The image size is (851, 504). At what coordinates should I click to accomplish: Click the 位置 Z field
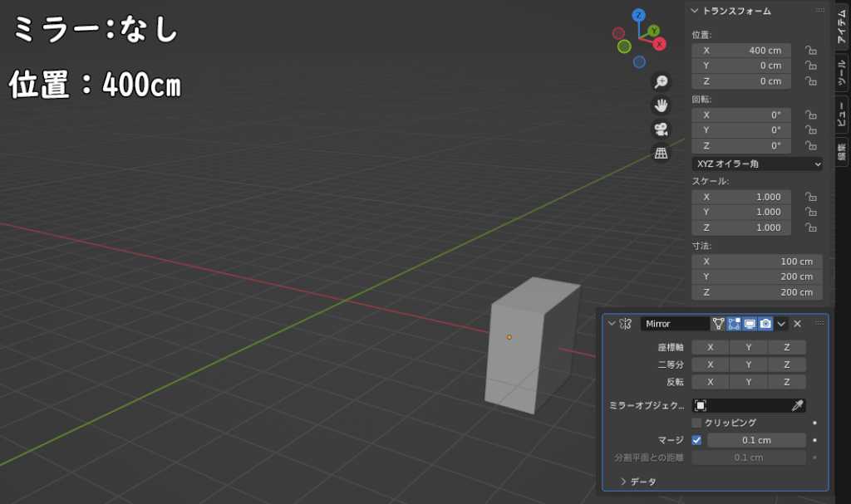click(x=741, y=81)
